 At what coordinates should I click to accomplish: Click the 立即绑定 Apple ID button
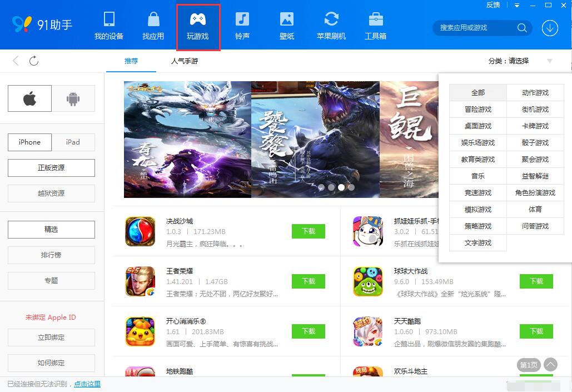pos(51,338)
